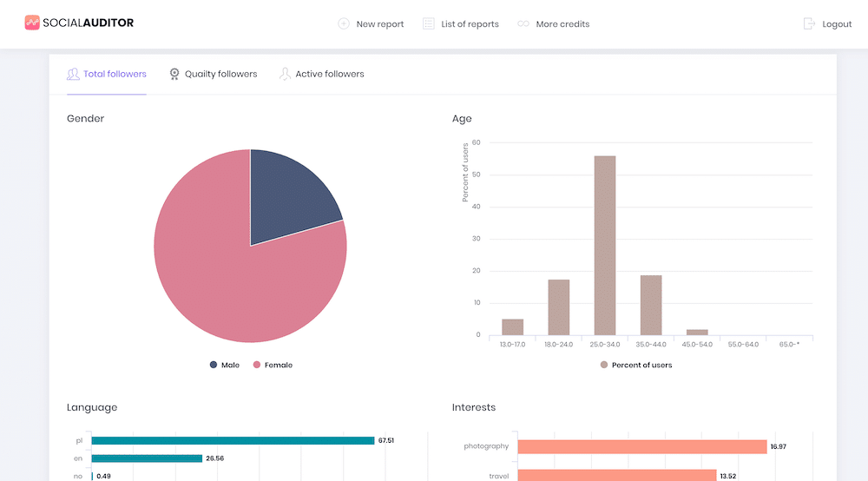Click the Logout text link
The height and width of the screenshot is (481, 868).
pos(837,24)
